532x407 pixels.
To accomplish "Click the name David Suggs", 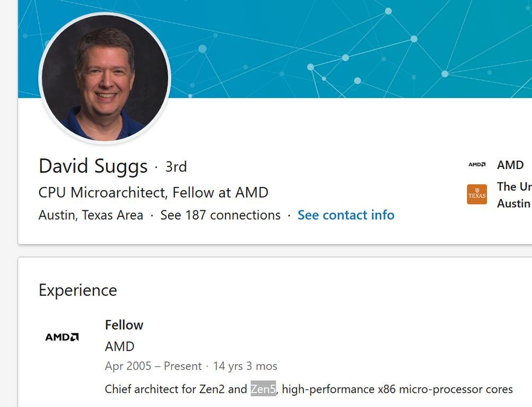I will (93, 166).
